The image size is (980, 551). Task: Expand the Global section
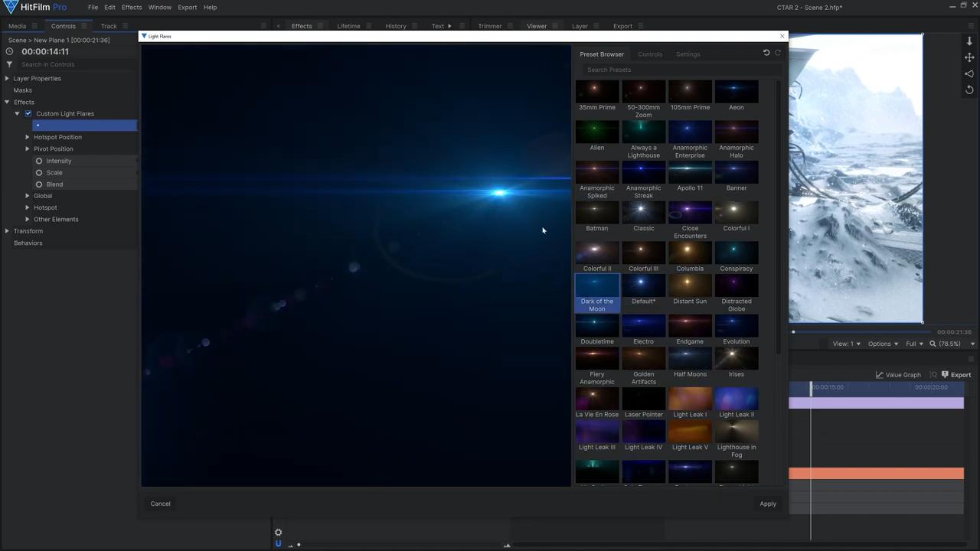click(28, 196)
